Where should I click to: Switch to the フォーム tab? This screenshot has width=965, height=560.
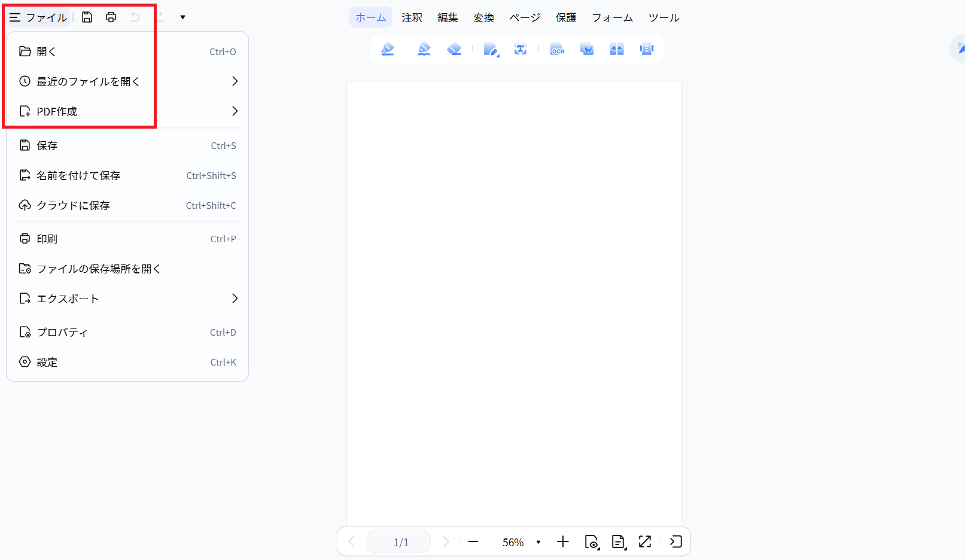tap(612, 17)
